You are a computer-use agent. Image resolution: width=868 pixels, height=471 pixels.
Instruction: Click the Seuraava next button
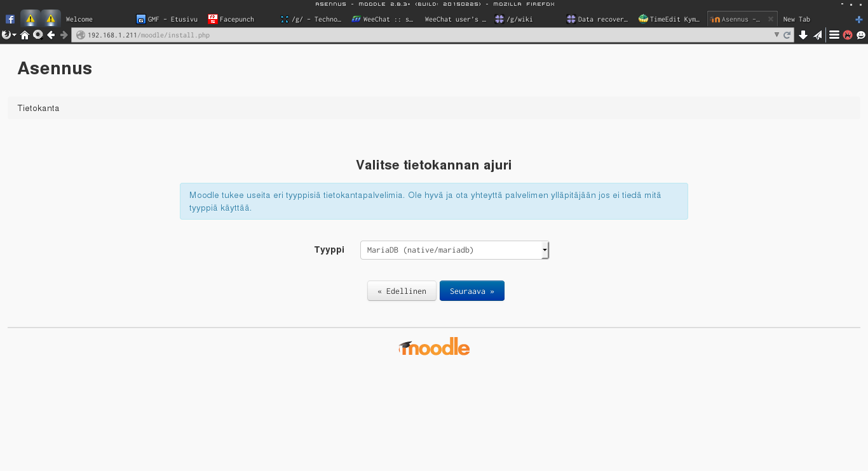[x=472, y=291]
